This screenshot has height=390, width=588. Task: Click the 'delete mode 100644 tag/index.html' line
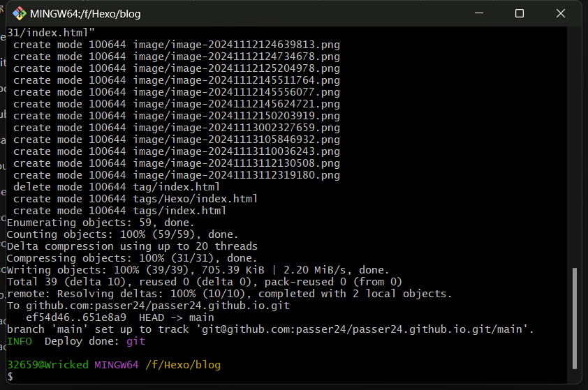point(117,187)
